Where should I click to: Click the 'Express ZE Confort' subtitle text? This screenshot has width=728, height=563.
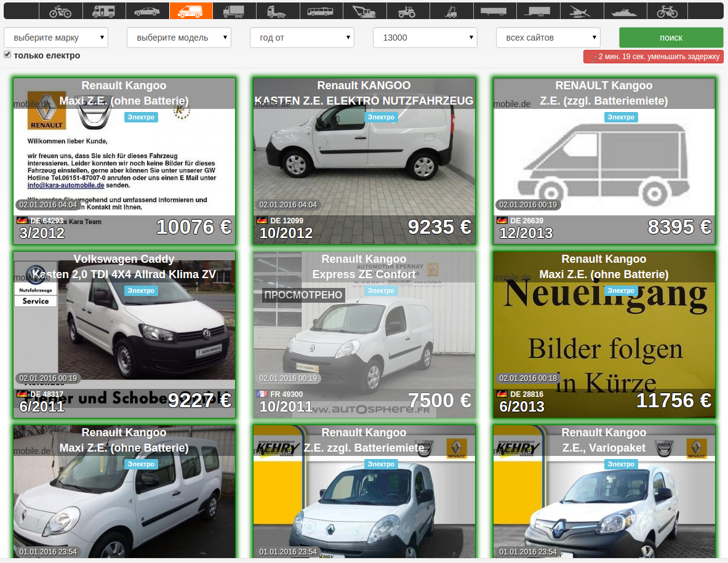(364, 274)
